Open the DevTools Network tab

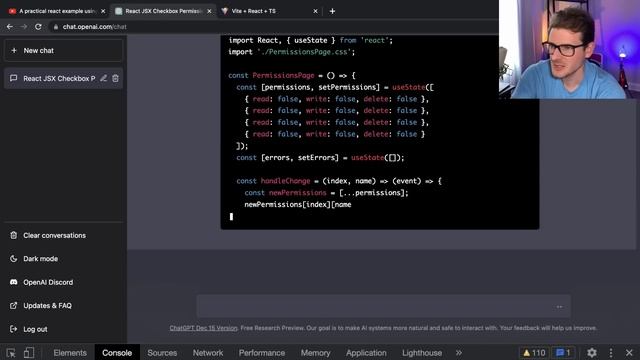point(208,353)
